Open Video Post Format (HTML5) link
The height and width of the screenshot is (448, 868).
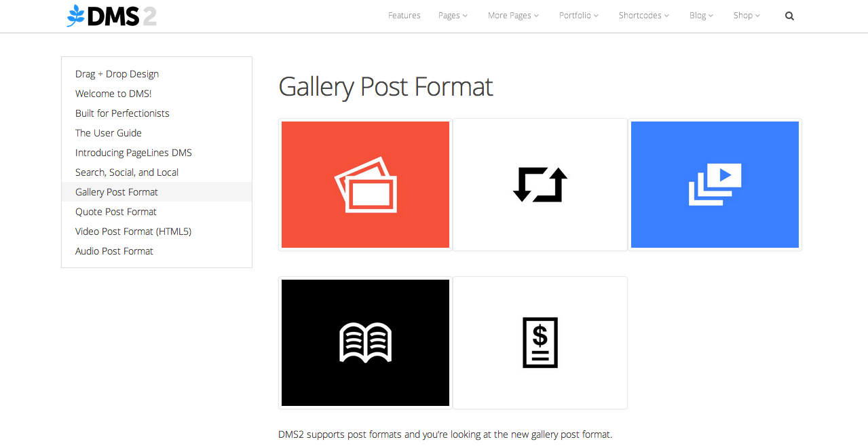(133, 231)
